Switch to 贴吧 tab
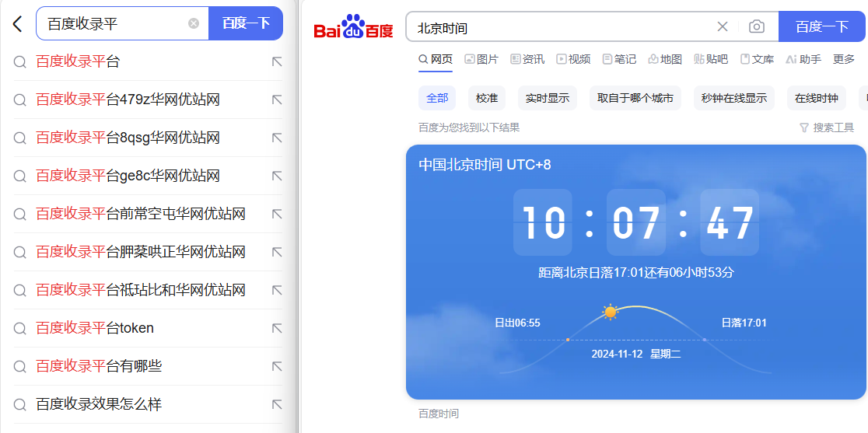This screenshot has width=868, height=433. coord(712,59)
